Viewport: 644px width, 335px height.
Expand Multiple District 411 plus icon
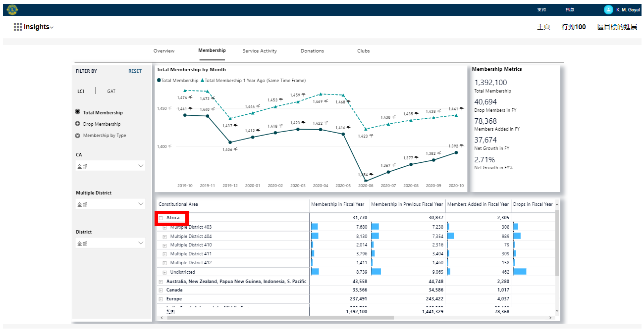point(165,254)
